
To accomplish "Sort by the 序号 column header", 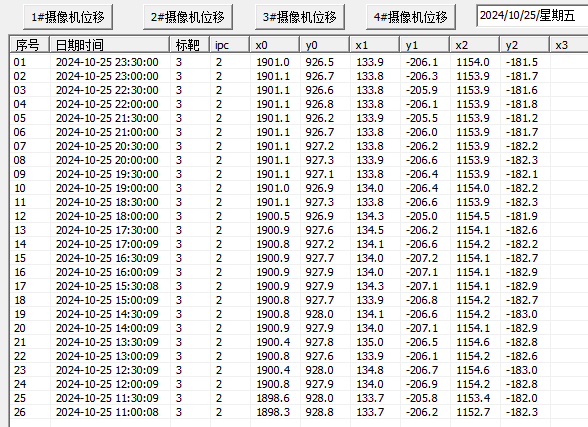I will click(x=30, y=45).
